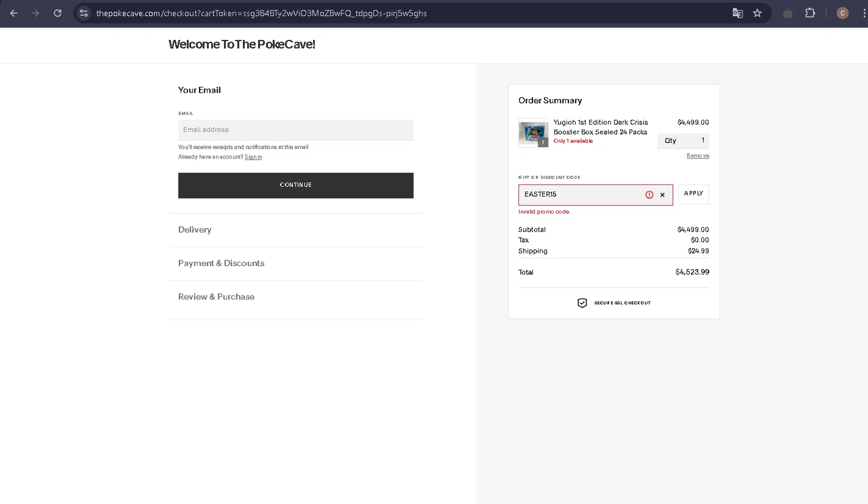Click the 'Only 1 available' stock notice
The height and width of the screenshot is (504, 868).
(573, 141)
